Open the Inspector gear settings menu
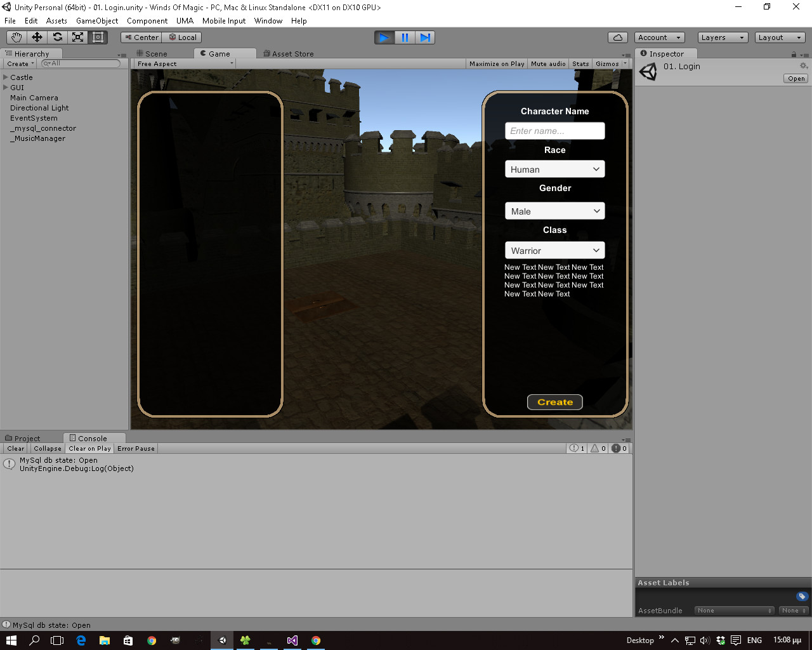Screen dimensions: 812x650 [x=804, y=66]
